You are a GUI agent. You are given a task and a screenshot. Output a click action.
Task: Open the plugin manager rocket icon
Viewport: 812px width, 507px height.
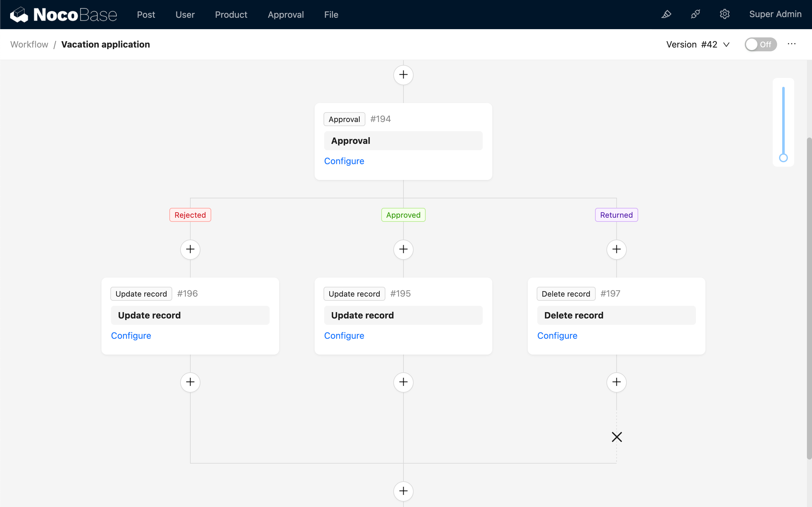[695, 15]
